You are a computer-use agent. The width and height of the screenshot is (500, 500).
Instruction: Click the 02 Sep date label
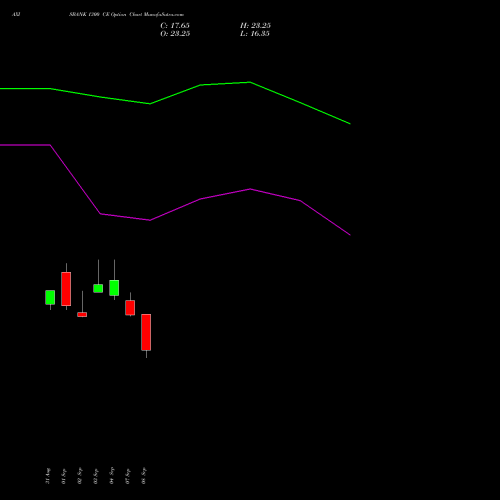point(80,476)
